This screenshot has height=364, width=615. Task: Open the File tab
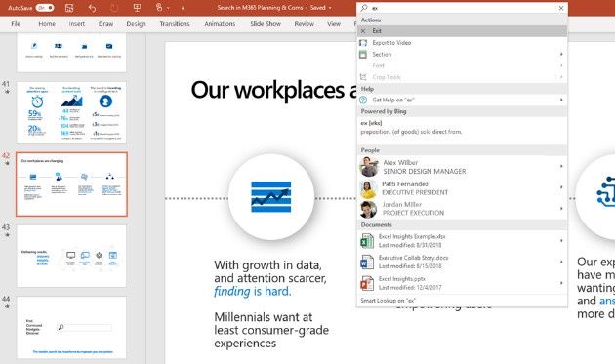click(16, 24)
